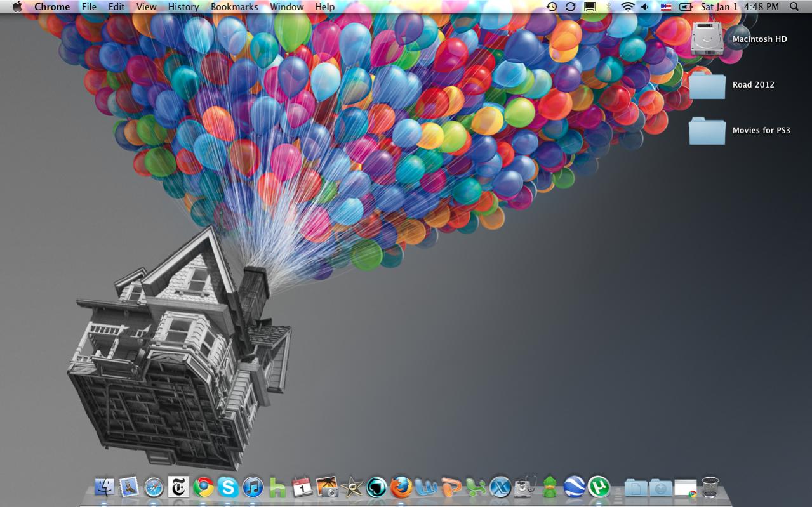Open Spotlight search magnifier

(x=795, y=7)
